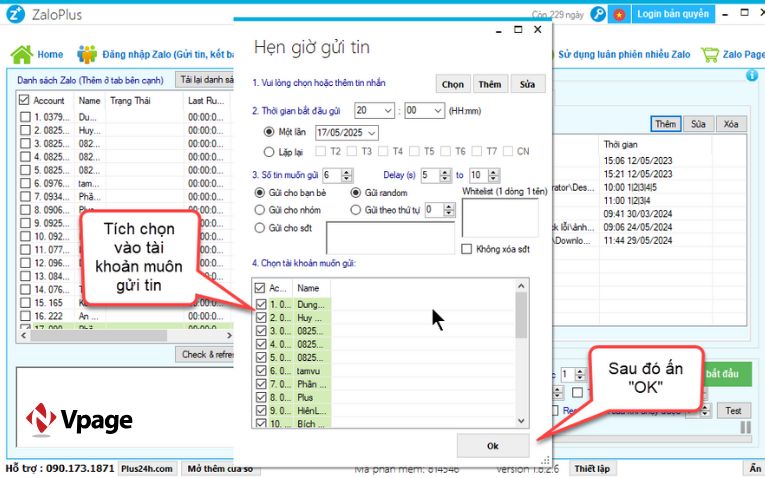Toggle Không xóa sđt checkbox
765x478 pixels.
pos(466,249)
